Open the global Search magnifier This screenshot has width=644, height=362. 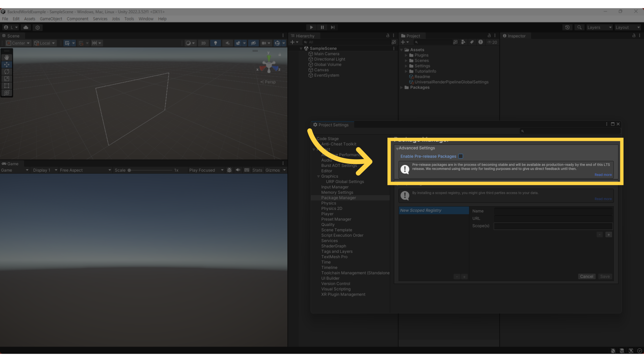pyautogui.click(x=579, y=27)
